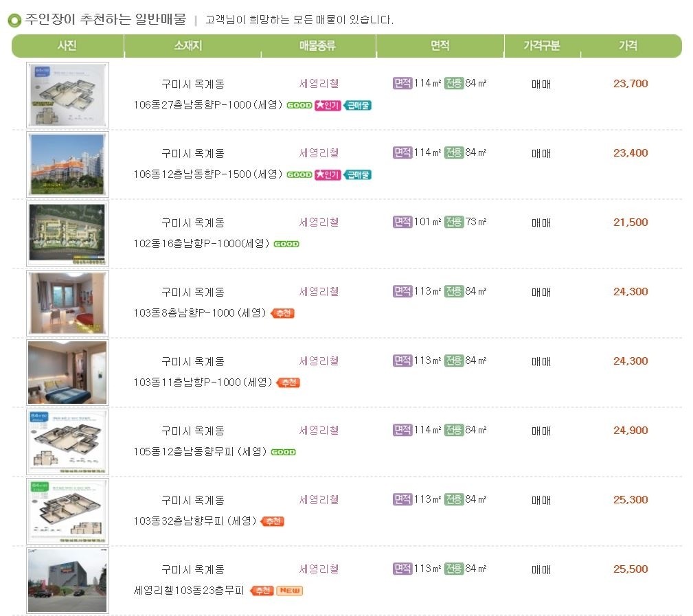Click the 면적 column header

coord(440,45)
